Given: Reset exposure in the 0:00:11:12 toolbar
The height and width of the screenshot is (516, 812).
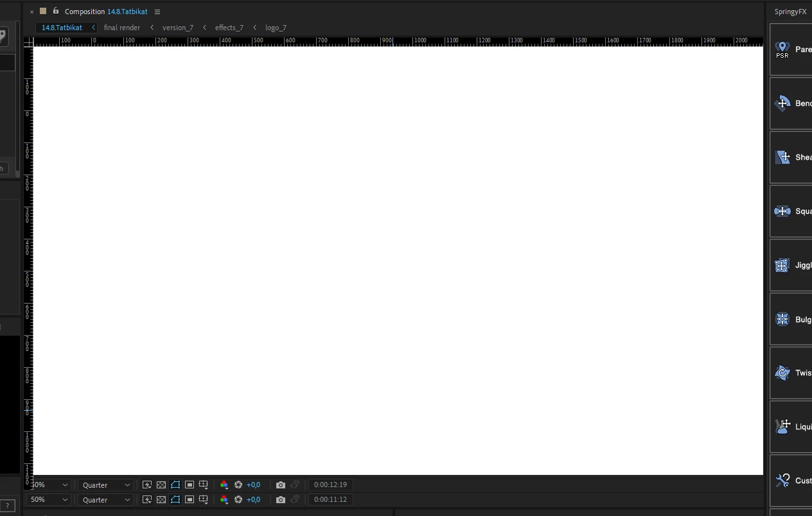Looking at the screenshot, I should [x=238, y=499].
